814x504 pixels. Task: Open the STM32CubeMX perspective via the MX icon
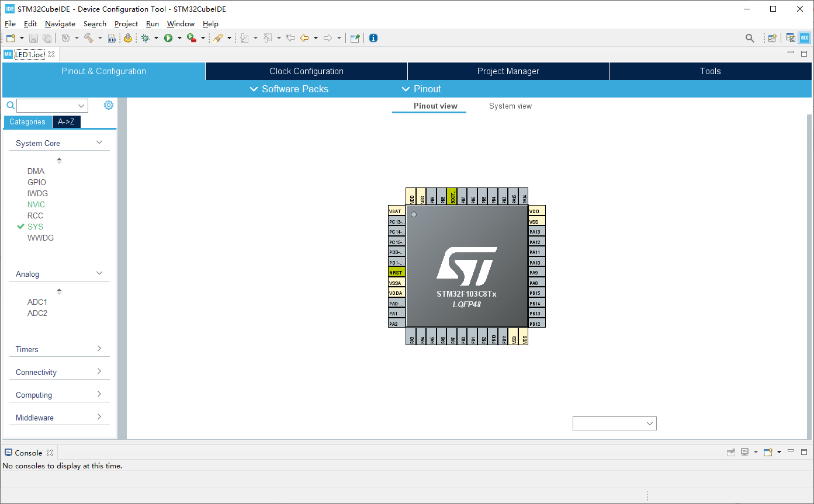coord(804,37)
